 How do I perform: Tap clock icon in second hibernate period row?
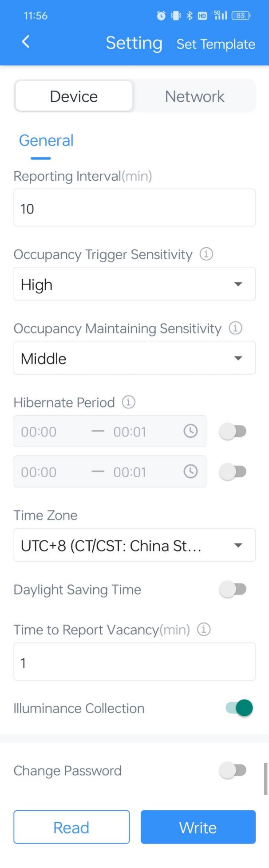(190, 472)
